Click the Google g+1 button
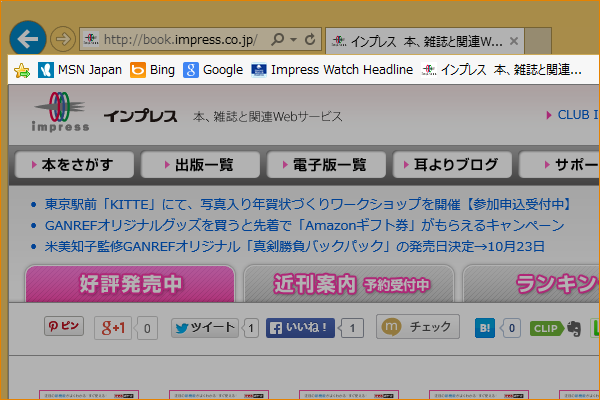Viewport: 600px width, 400px height. point(113,328)
